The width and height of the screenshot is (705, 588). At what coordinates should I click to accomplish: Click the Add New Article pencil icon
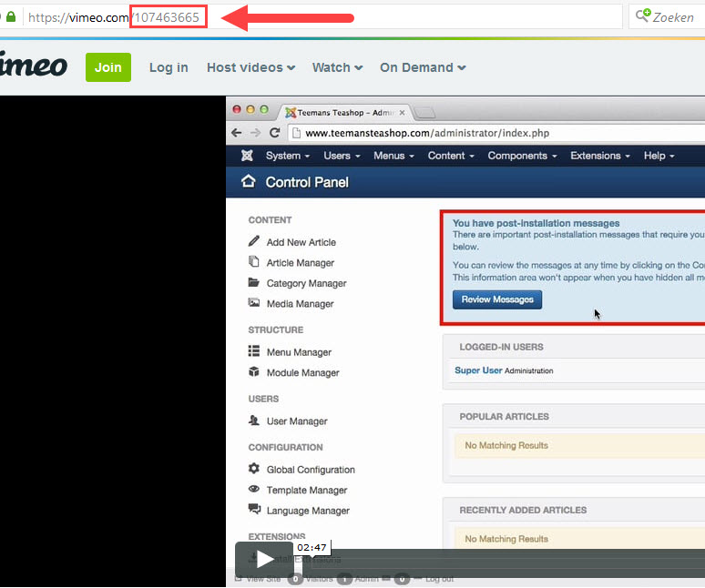tap(254, 242)
